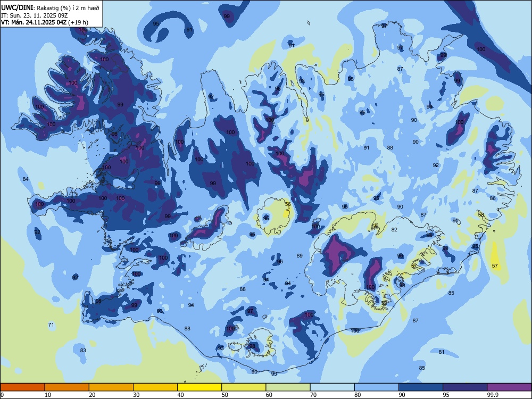
Task: Pick the 95–99.9 dark navy legend swatch
Action: tap(465, 387)
